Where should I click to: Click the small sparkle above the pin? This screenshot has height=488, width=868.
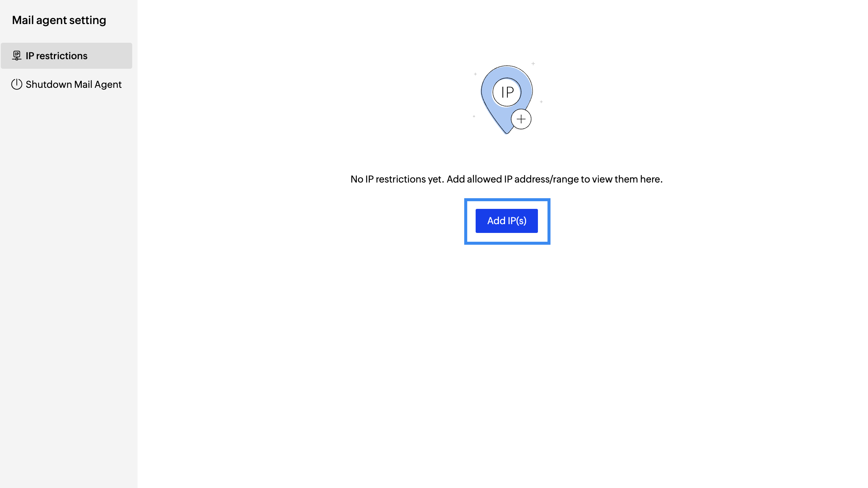533,63
